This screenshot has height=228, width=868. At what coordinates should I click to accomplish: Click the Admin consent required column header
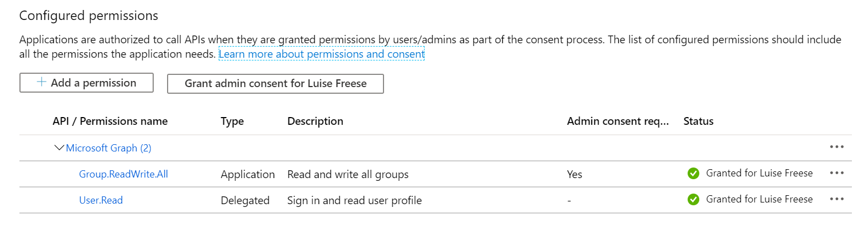[618, 121]
